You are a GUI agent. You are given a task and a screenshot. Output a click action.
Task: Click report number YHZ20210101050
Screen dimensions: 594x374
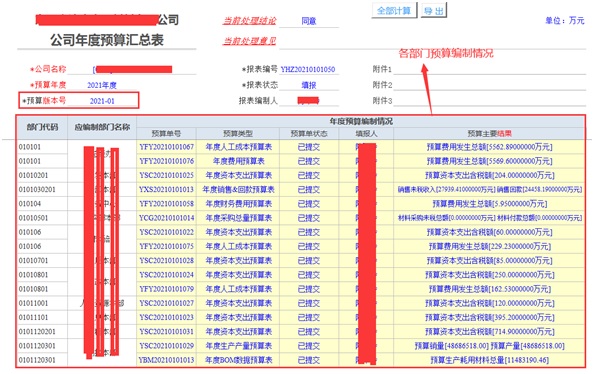coord(308,69)
